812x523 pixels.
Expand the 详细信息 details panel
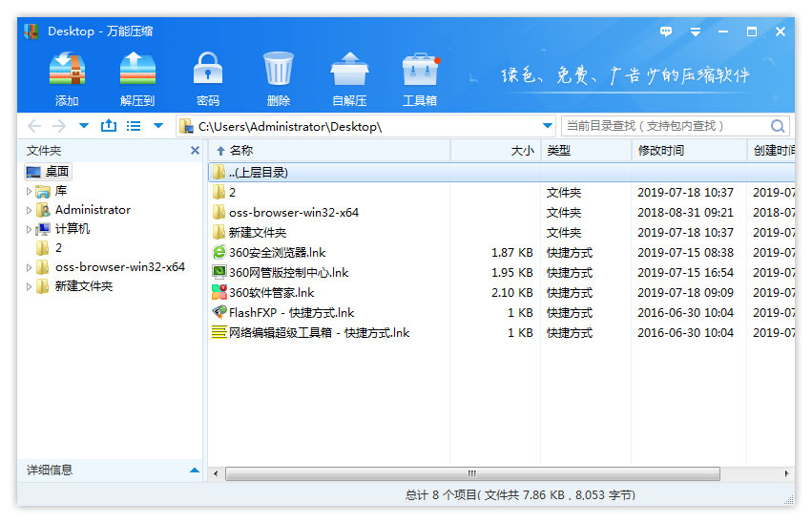195,471
